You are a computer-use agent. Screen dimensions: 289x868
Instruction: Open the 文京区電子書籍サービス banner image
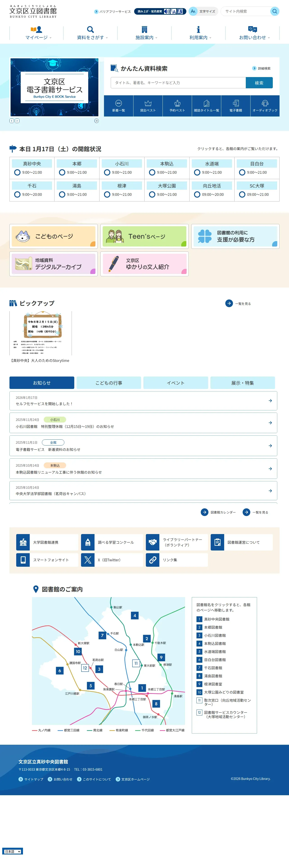coord(54,87)
